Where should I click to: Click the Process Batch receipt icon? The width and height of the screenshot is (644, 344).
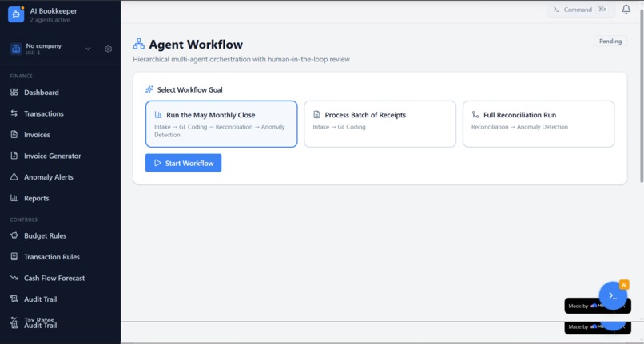pos(316,114)
